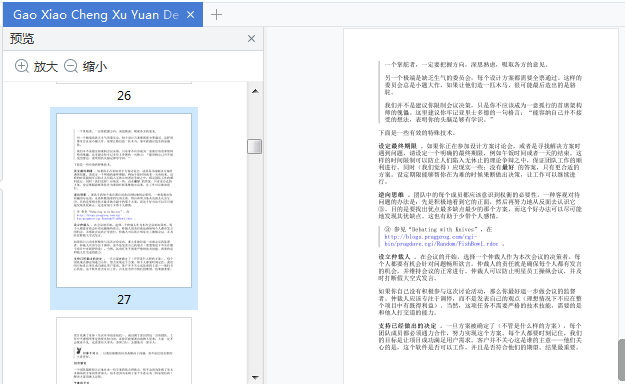Click the thumbnail list's scroll-down arrow
Viewport: 625px width, 384px height.
point(256,377)
